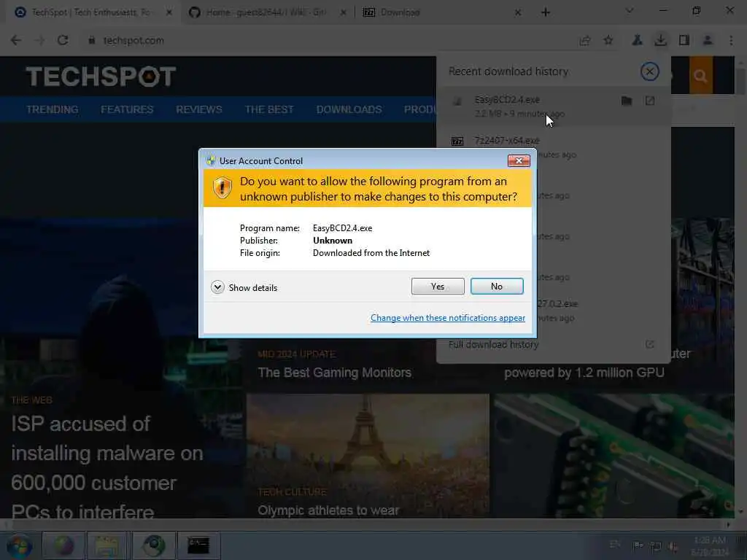
Task: Close the GitHub Wiki tab
Action: [343, 12]
